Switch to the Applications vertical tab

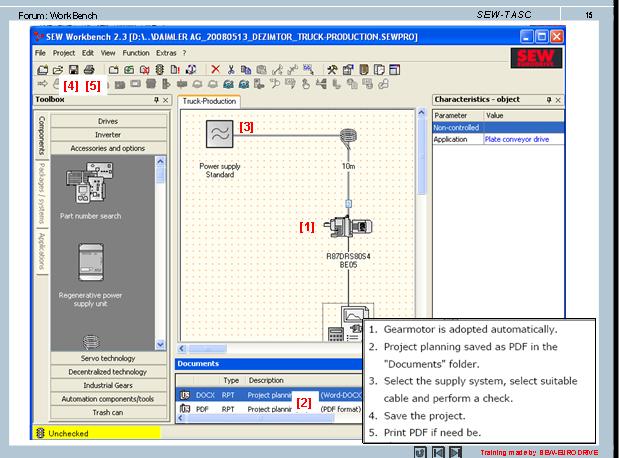click(x=42, y=252)
